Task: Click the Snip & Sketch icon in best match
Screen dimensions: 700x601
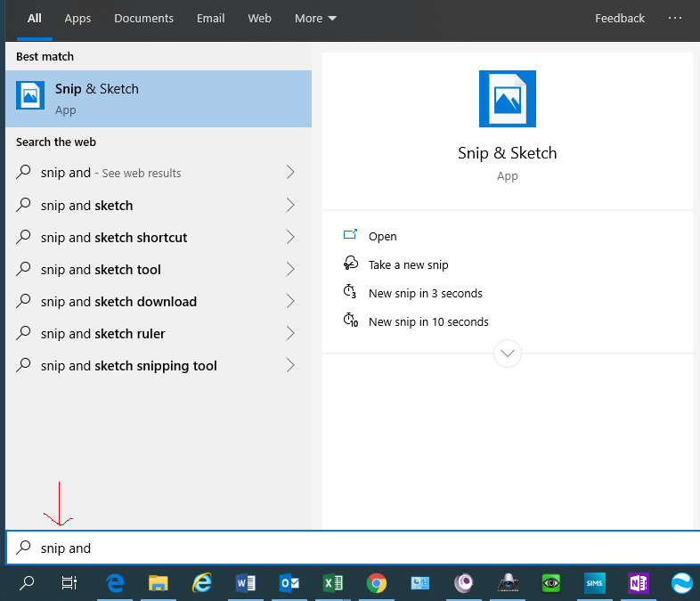Action: [x=30, y=95]
